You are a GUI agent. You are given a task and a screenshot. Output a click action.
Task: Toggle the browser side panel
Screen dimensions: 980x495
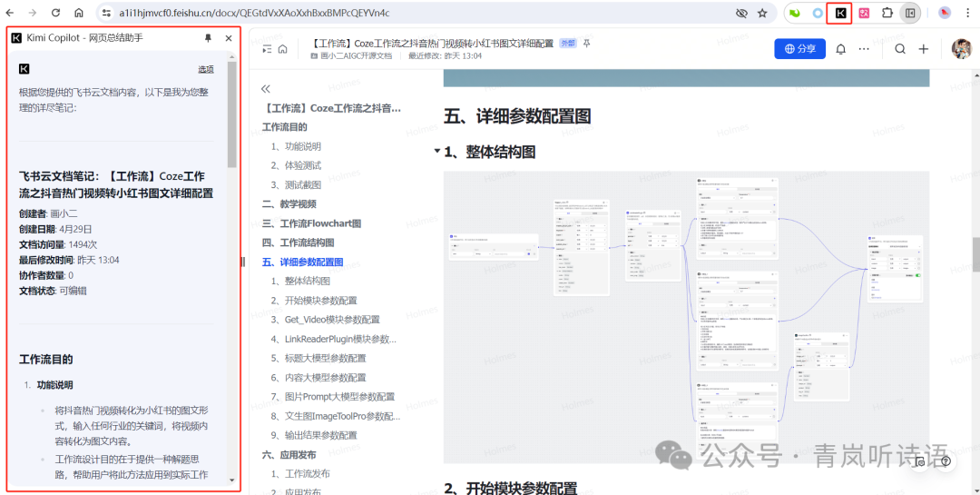click(x=910, y=13)
